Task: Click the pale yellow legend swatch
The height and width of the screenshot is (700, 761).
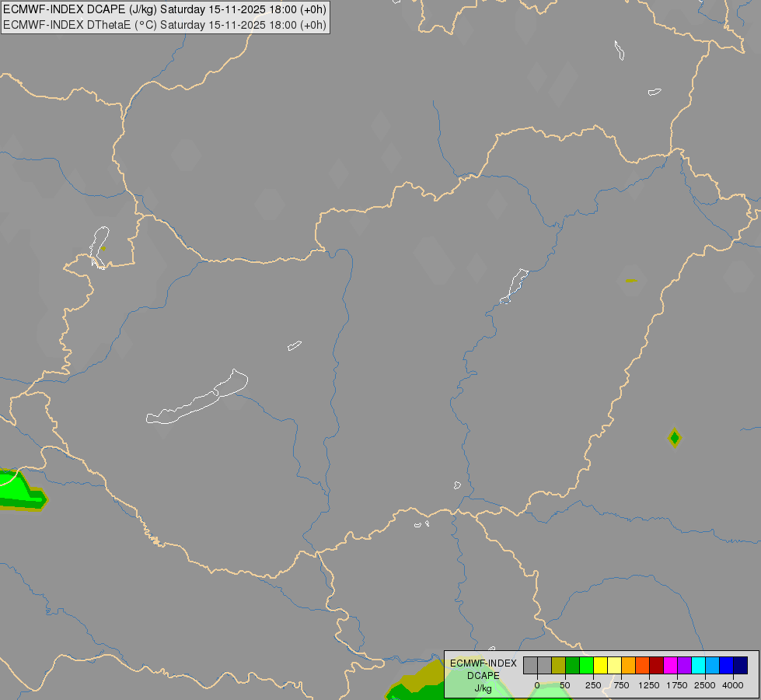Action: [x=614, y=666]
